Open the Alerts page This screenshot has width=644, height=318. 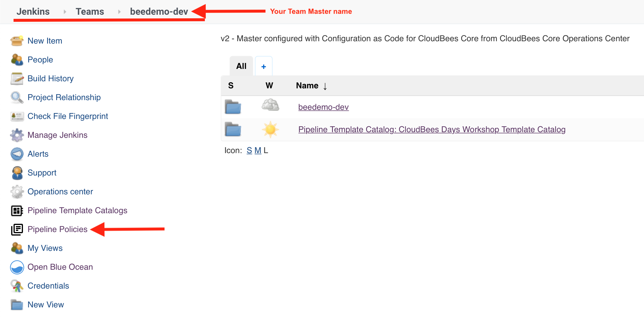coord(38,154)
